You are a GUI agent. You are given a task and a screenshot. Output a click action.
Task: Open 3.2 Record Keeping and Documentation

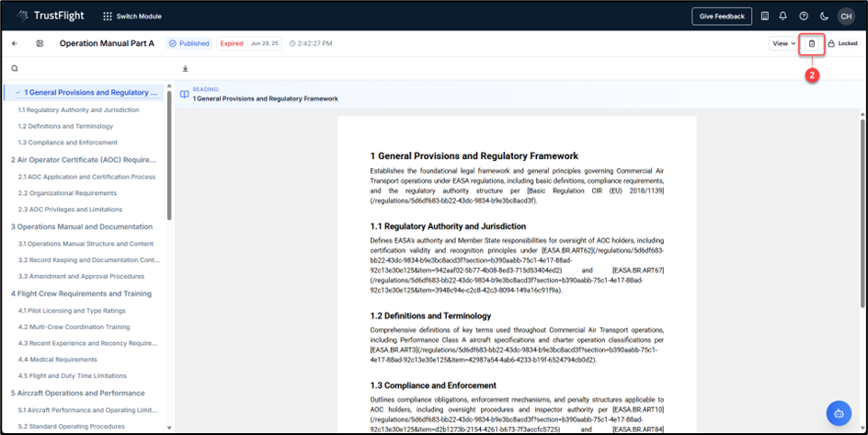tap(89, 259)
